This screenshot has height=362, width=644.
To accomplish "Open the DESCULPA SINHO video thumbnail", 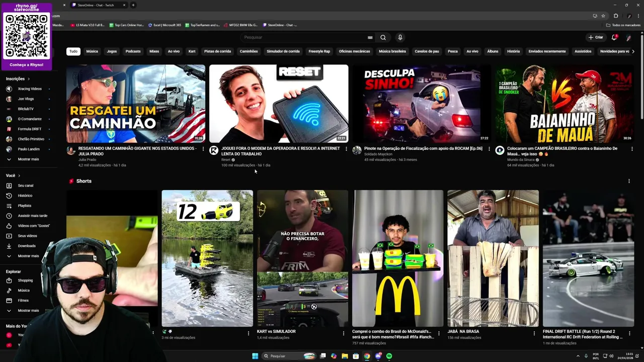I will point(422,104).
